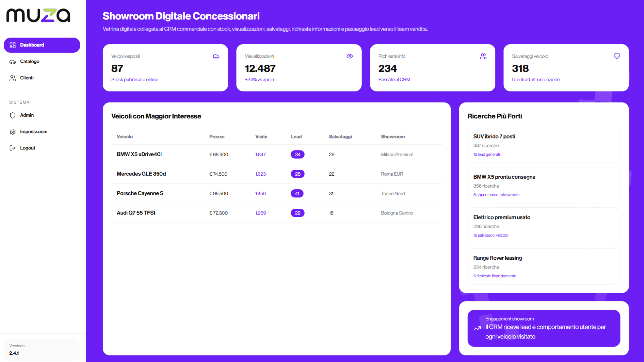The image size is (644, 362).
Task: Click the visits value 1.623
Action: pos(260,174)
